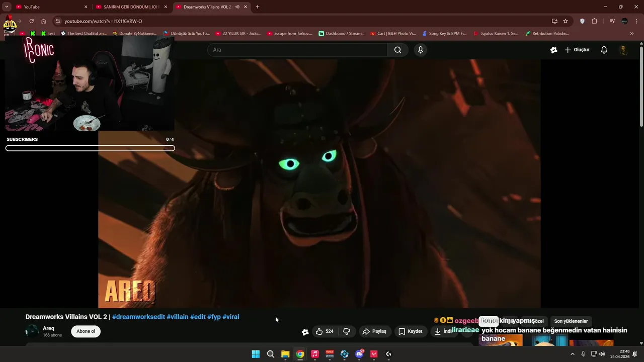Viewport: 644px width, 362px height.
Task: Show hidden system tray icons
Action: point(572,354)
